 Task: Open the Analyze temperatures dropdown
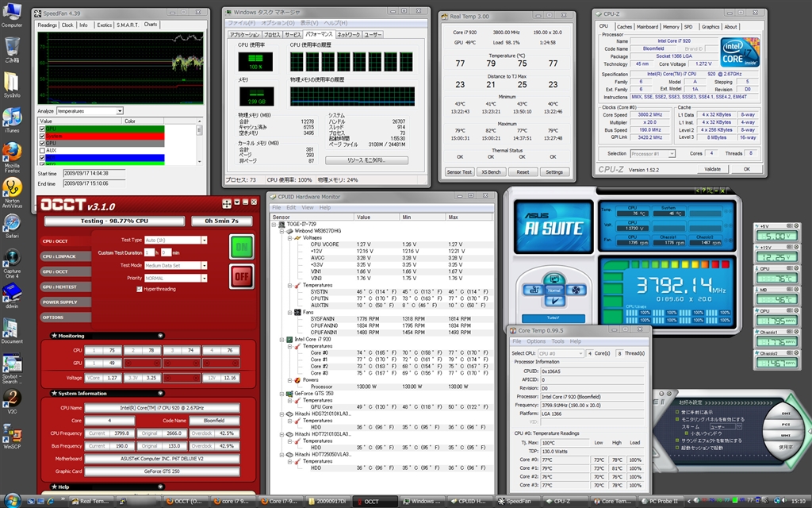[x=120, y=111]
